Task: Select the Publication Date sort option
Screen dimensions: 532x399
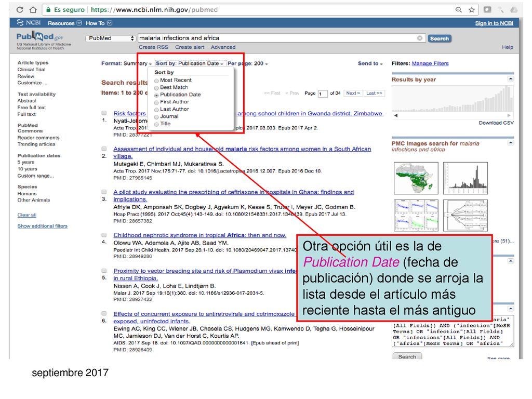Action: click(156, 96)
